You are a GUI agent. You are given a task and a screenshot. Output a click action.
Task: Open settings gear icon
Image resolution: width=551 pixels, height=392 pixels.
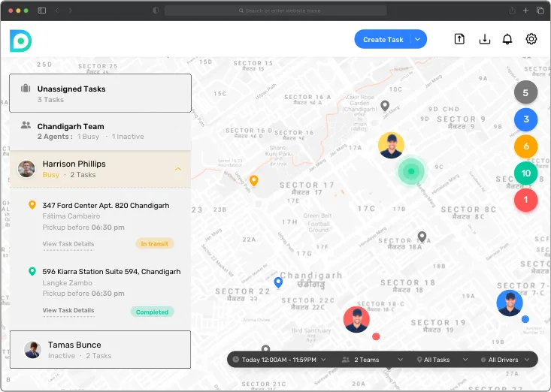pyautogui.click(x=531, y=40)
